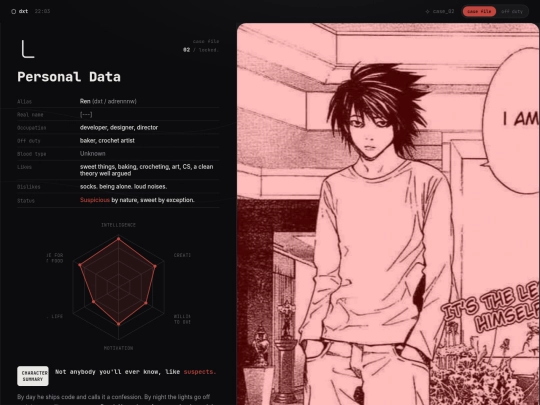Click the red word 'suspects.' in summary line

[x=200, y=372]
